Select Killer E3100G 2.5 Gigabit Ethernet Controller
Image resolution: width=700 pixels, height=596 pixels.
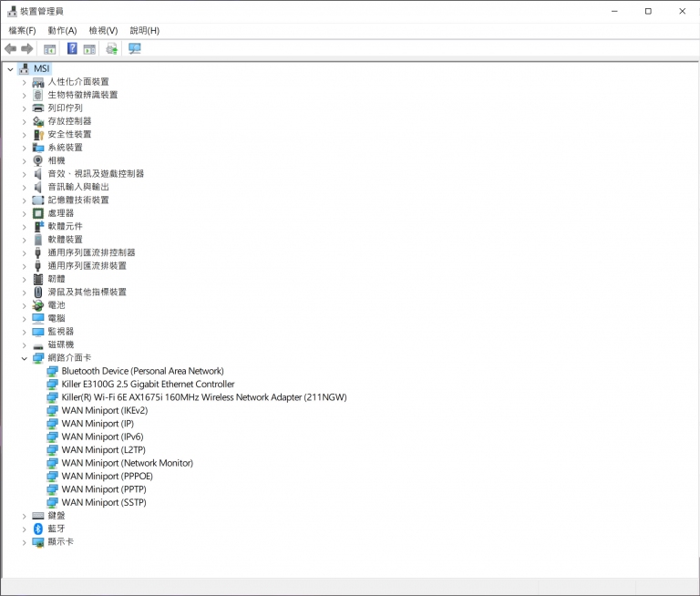coord(148,384)
